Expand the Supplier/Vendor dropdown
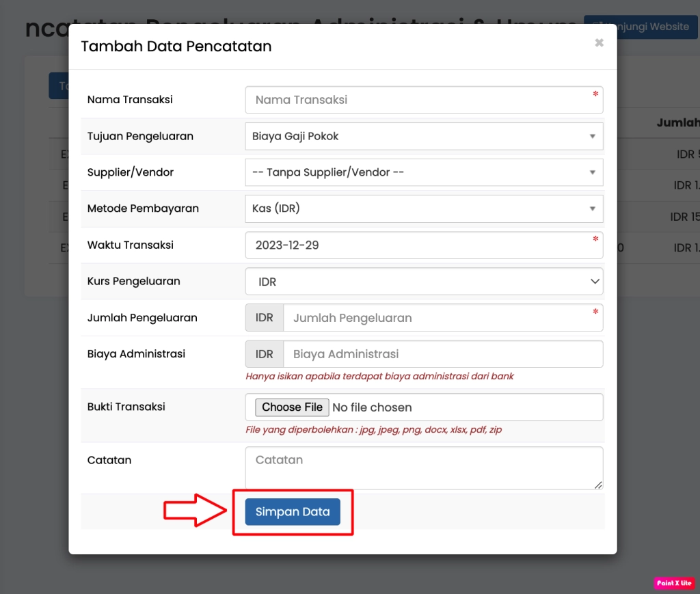The image size is (700, 594). pyautogui.click(x=424, y=172)
